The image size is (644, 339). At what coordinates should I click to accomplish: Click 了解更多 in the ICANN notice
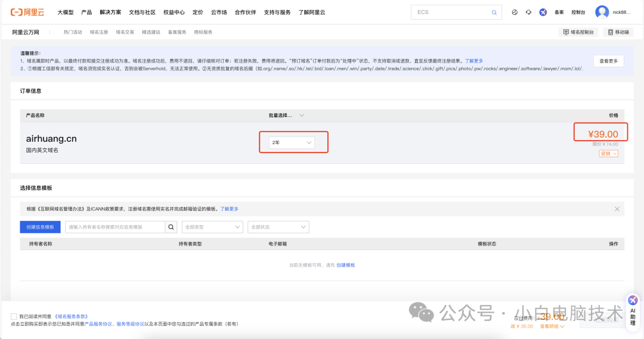pos(229,209)
